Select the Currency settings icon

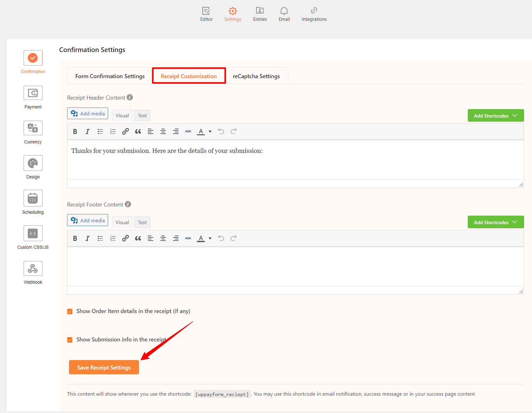tap(33, 128)
